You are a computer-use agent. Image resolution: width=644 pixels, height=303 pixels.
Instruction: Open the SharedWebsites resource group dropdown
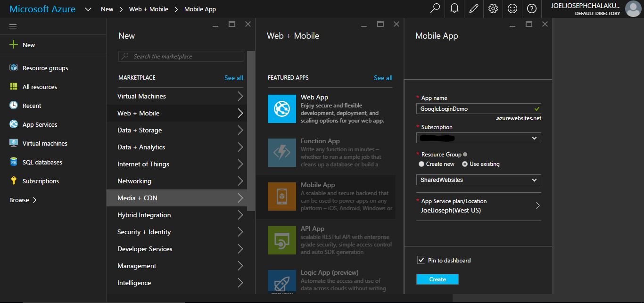point(479,180)
